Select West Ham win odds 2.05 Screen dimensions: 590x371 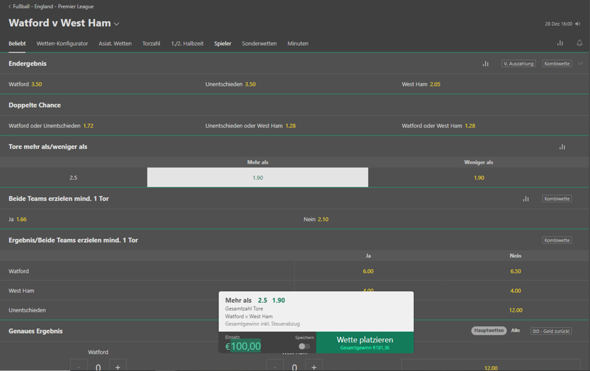(421, 84)
